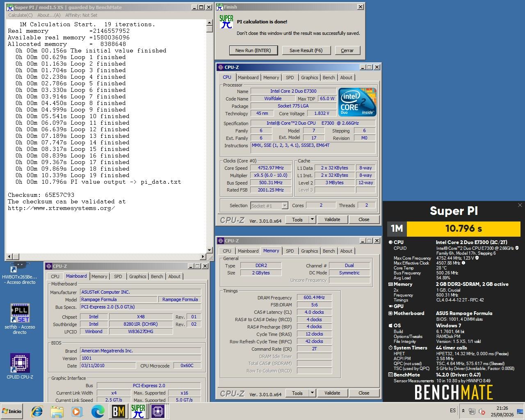Select the Socket #1 selection dropdown
The image size is (525, 420).
(269, 205)
